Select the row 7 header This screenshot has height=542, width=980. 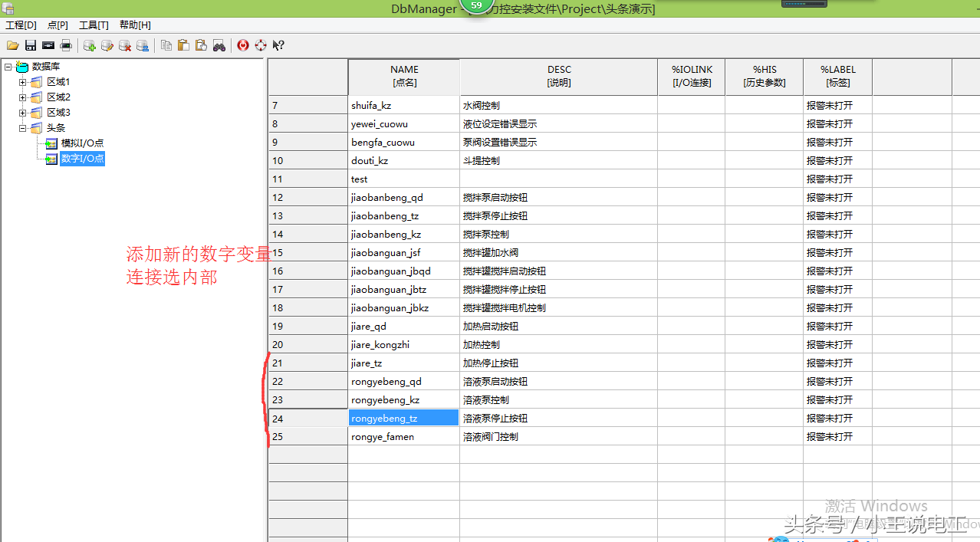click(x=308, y=105)
